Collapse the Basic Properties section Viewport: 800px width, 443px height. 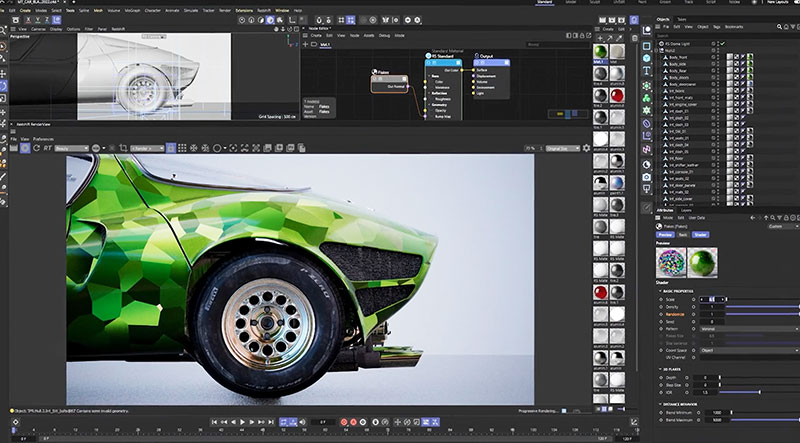[x=660, y=291]
